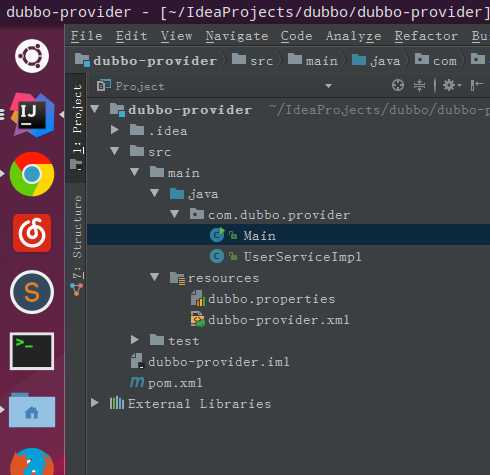Click the dubbo-provider.xml file icon
Image resolution: width=490 pixels, height=475 pixels.
(198, 319)
